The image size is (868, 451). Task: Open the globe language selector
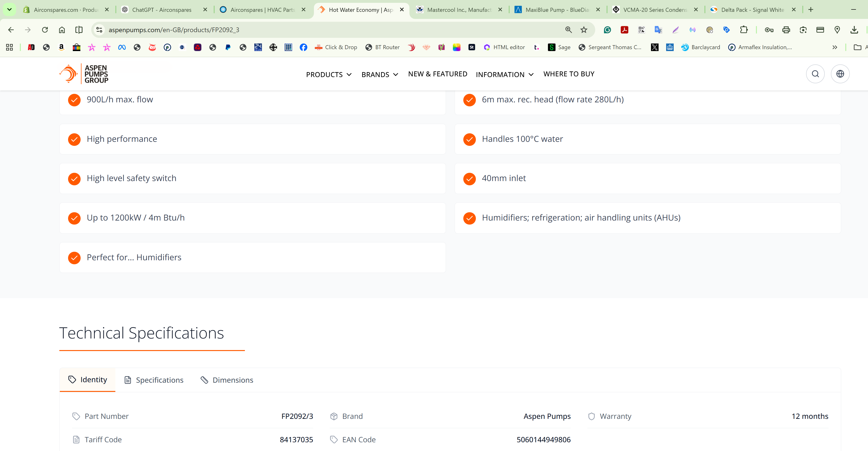[840, 74]
